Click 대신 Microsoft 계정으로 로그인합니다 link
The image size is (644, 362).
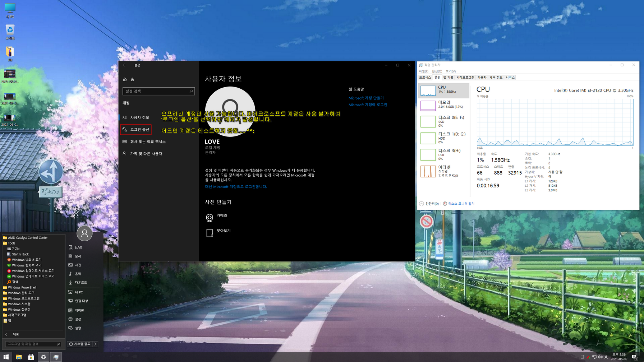tap(236, 187)
